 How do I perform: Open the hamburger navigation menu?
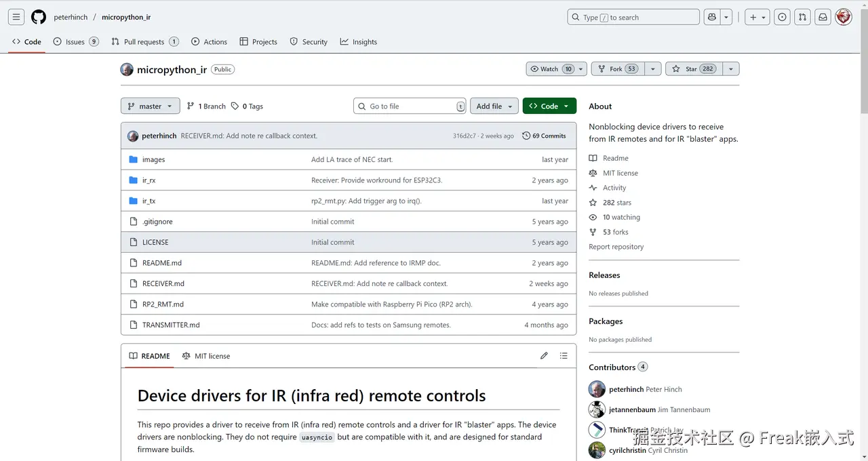(16, 17)
